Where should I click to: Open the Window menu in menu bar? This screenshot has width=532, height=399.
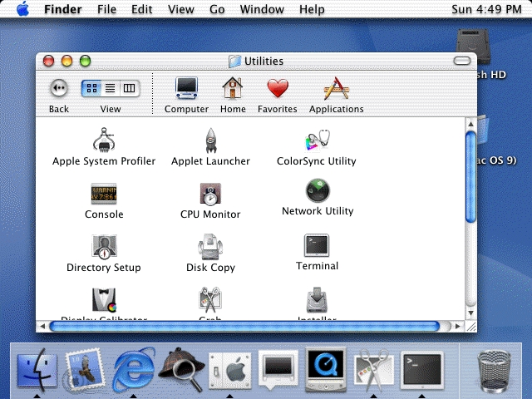click(262, 9)
